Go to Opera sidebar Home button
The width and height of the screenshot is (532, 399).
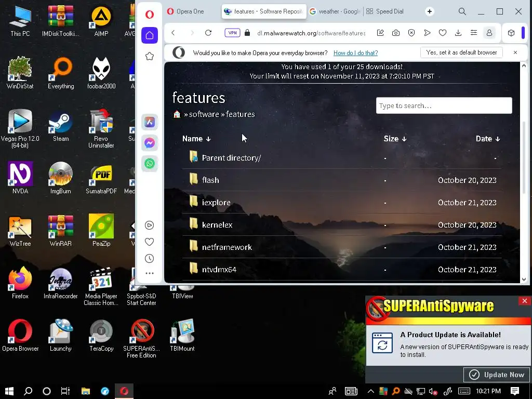click(x=150, y=35)
